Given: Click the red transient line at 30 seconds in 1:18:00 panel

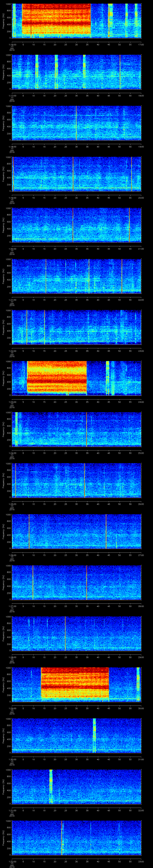Looking at the screenshot, I should tap(76, 123).
